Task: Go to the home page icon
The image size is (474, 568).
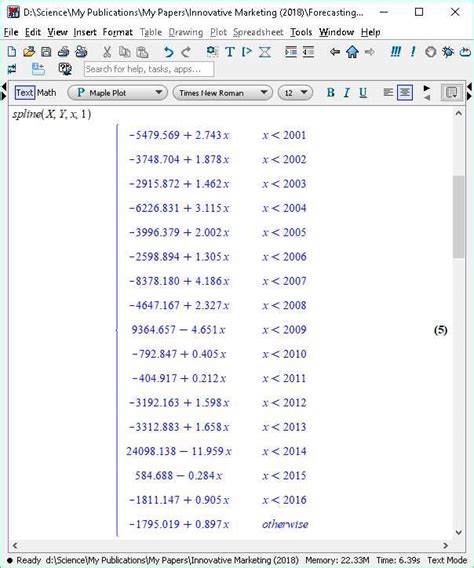Action: 352,52
